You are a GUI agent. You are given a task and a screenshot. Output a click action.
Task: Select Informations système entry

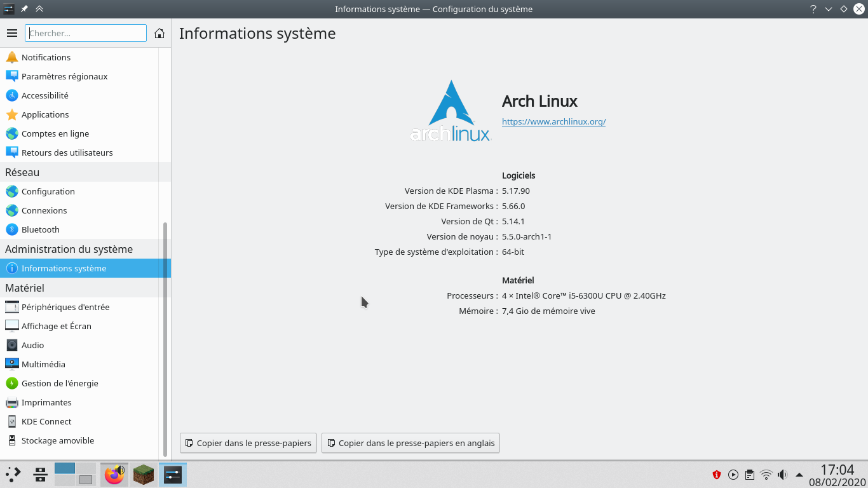85,268
